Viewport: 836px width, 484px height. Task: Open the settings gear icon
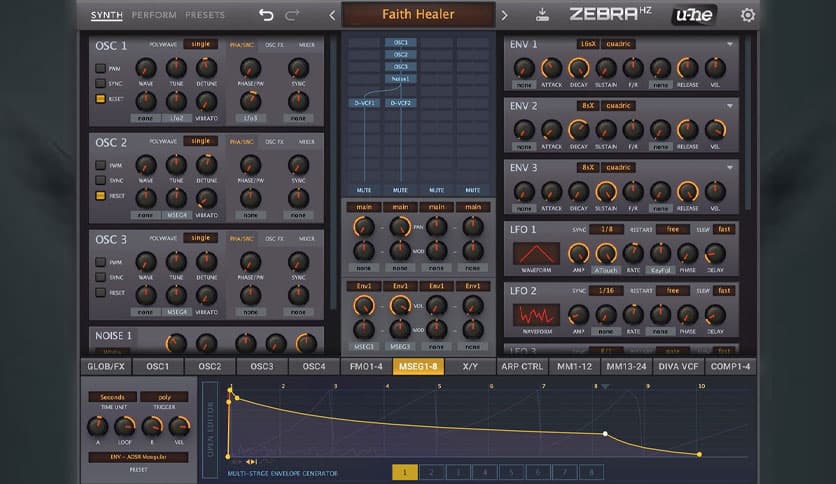[x=747, y=15]
